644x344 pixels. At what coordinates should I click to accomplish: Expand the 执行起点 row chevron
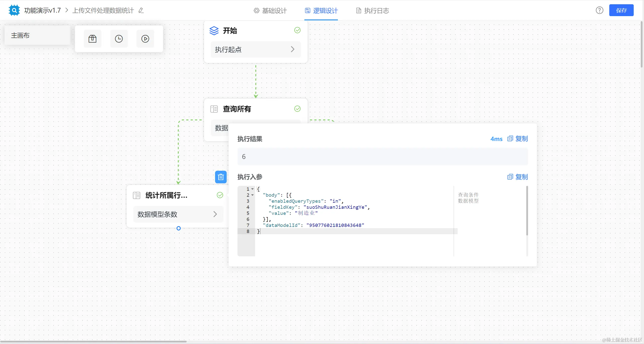point(292,49)
